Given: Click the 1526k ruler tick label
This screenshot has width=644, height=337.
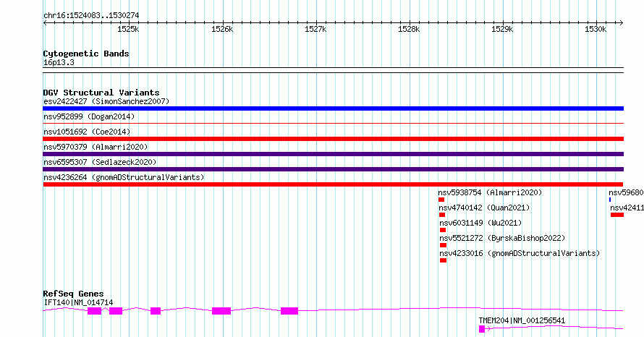Looking at the screenshot, I should tap(222, 29).
